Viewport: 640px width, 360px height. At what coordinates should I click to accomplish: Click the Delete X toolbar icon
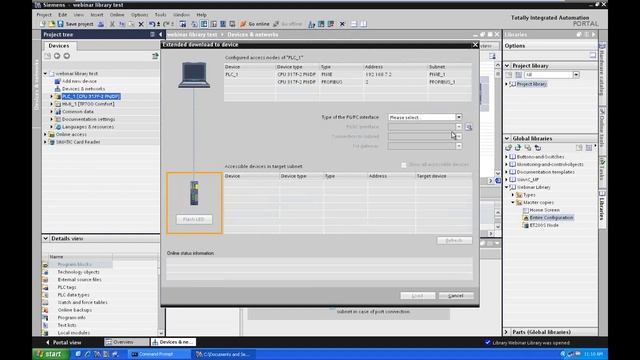tap(141, 24)
